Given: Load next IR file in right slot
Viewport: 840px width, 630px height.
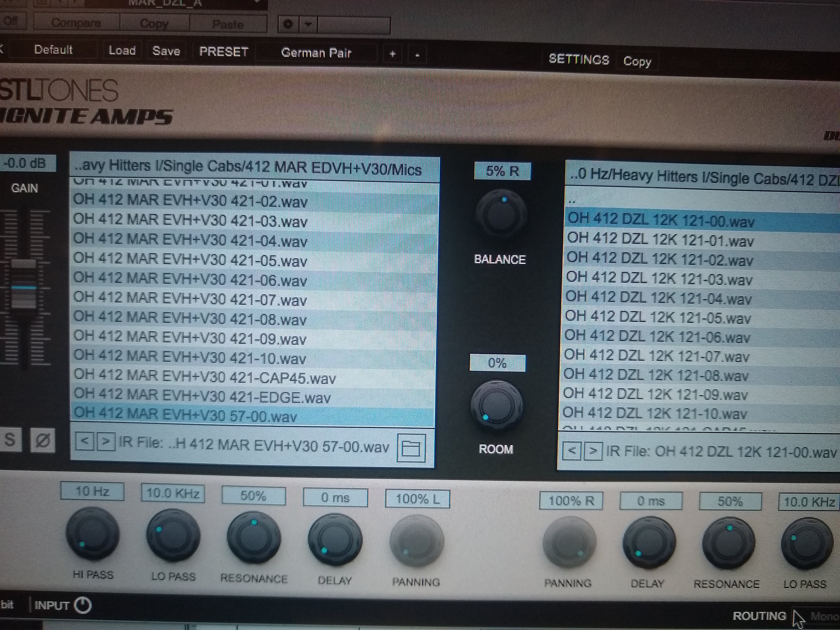Looking at the screenshot, I should pyautogui.click(x=593, y=452).
